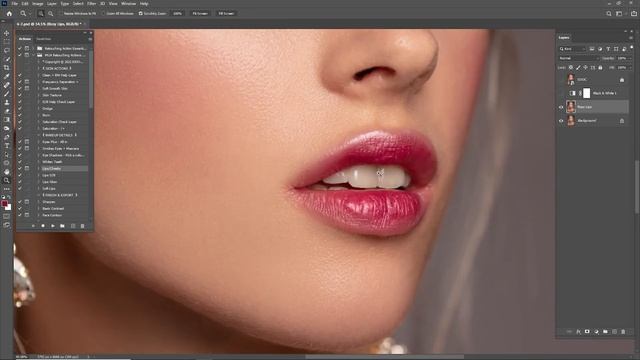Toggle checkmark for Whiten Teeth action
Screen dimensions: 640x360
[x=20, y=162]
